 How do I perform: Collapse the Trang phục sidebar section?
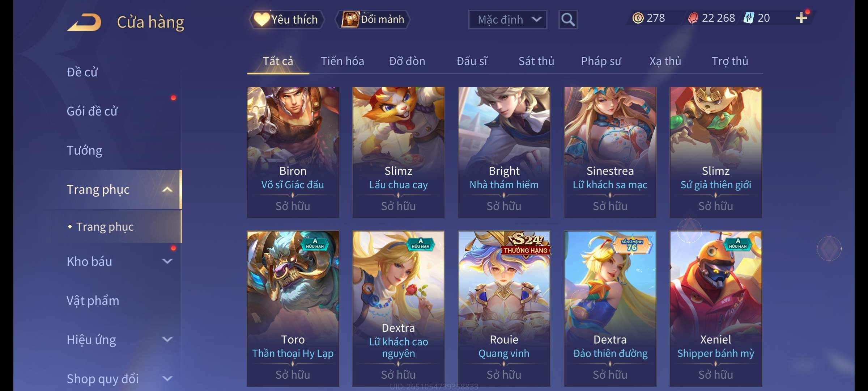pyautogui.click(x=167, y=189)
